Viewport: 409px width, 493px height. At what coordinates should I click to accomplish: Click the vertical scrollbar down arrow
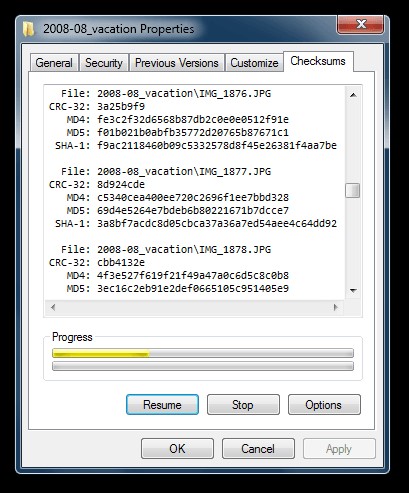(x=353, y=291)
